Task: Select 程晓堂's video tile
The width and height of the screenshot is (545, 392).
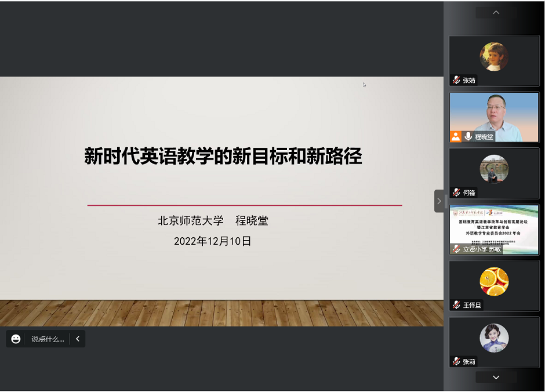Action: [494, 115]
